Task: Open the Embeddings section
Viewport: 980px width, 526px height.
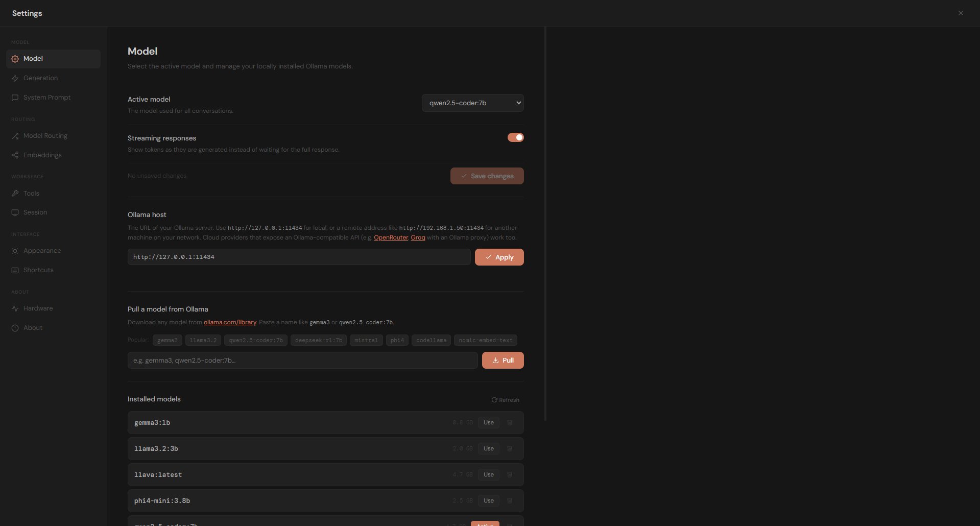Action: click(x=53, y=155)
